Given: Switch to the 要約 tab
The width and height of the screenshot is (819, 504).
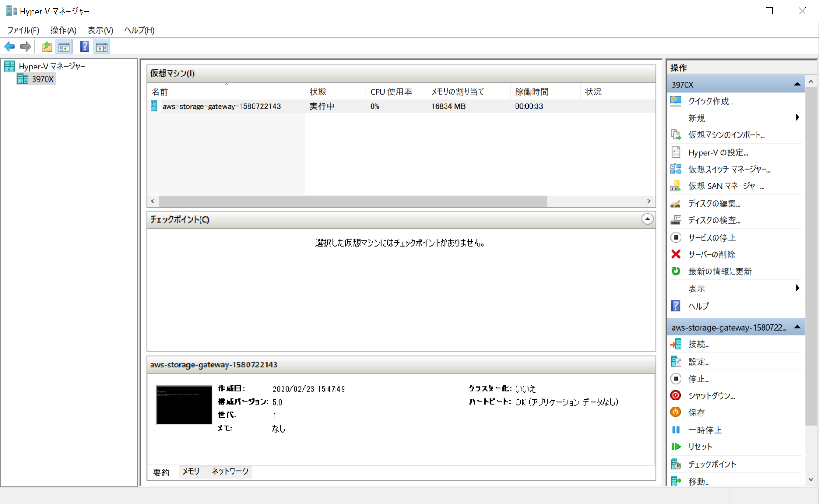Looking at the screenshot, I should pyautogui.click(x=161, y=472).
